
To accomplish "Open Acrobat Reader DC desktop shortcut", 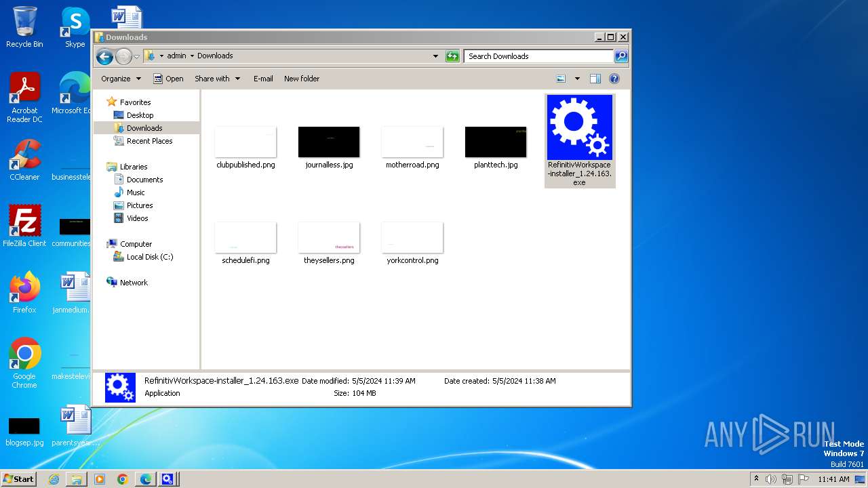I will 24,98.
